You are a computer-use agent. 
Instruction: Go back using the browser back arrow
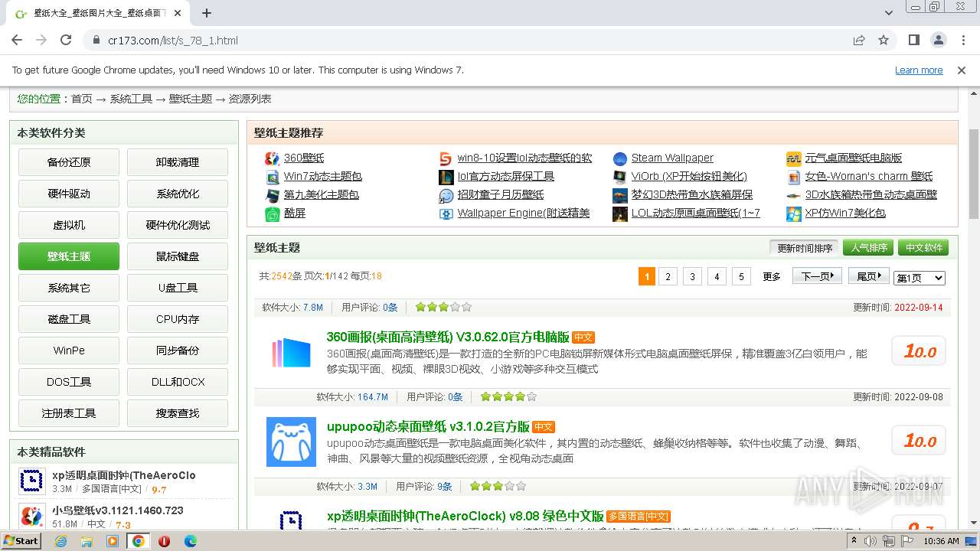17,40
